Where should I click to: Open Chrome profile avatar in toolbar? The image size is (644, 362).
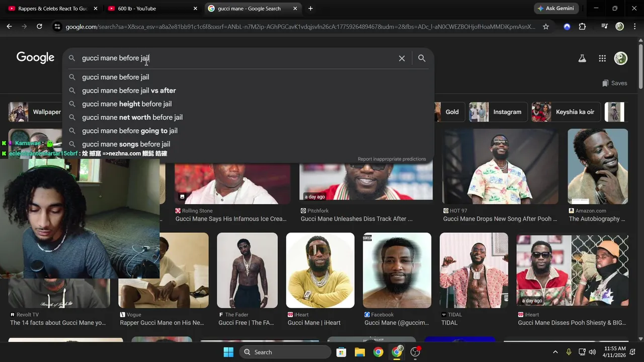620,27
